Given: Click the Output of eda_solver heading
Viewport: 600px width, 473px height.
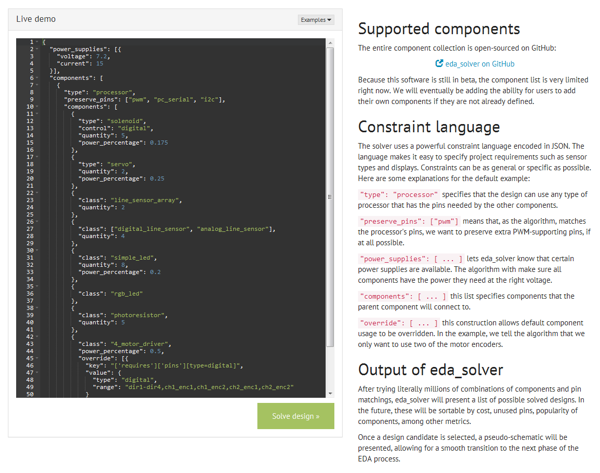Looking at the screenshot, I should coord(430,370).
